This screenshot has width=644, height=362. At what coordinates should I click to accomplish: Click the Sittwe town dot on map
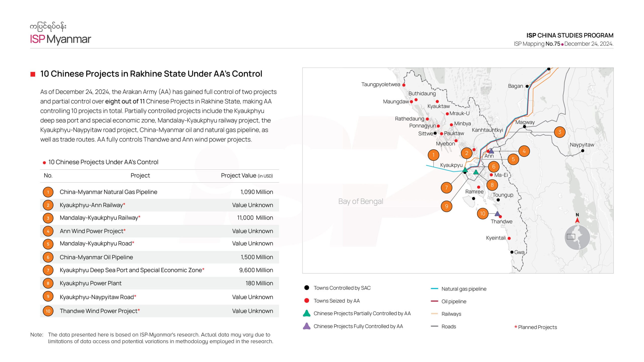pyautogui.click(x=435, y=133)
